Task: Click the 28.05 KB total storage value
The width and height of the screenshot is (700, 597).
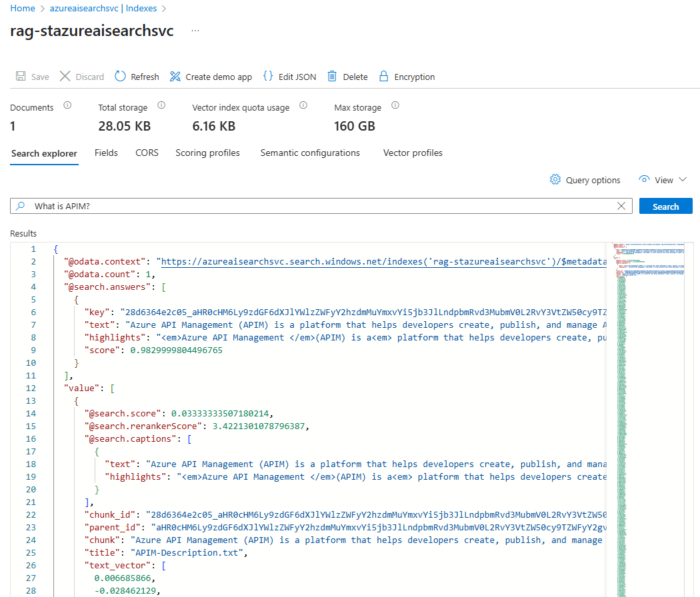Action: point(125,127)
